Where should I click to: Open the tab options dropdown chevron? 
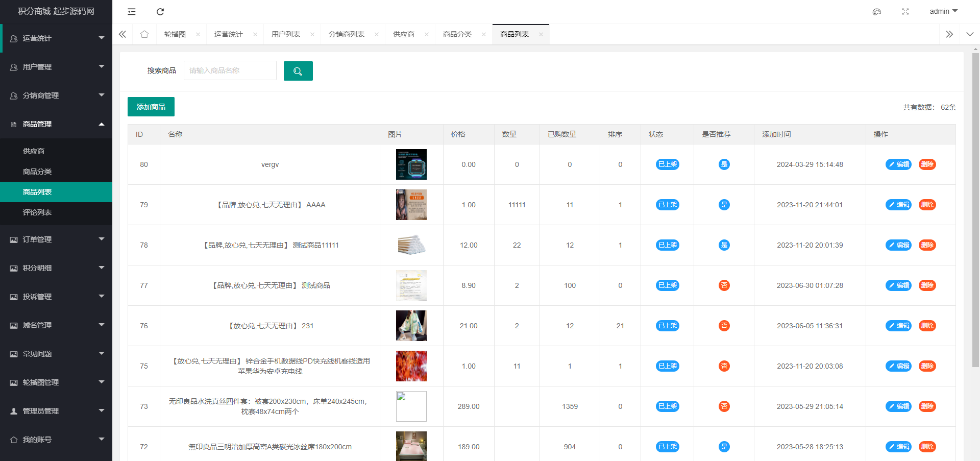[969, 34]
